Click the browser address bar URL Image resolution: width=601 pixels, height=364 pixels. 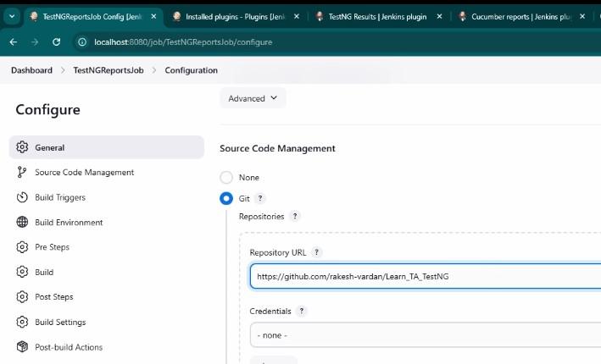(x=183, y=42)
